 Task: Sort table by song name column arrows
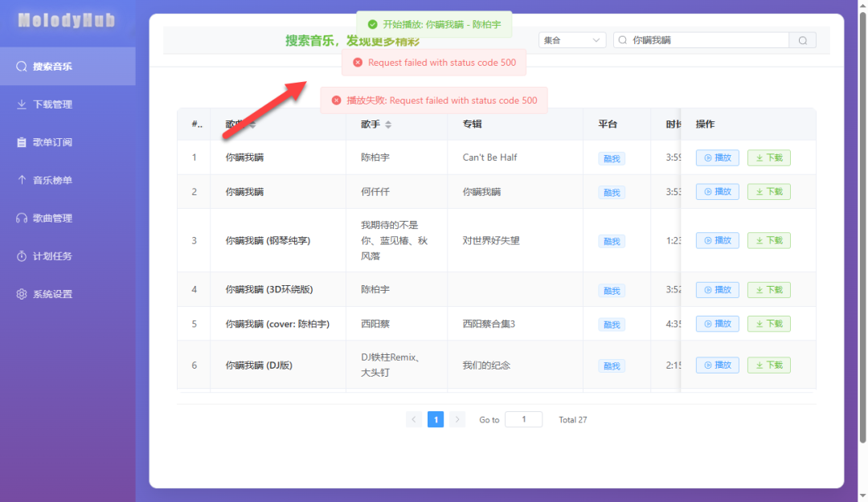click(x=253, y=124)
